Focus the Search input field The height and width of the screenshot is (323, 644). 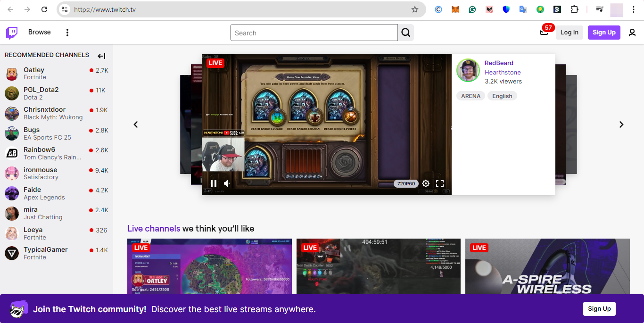tap(314, 33)
